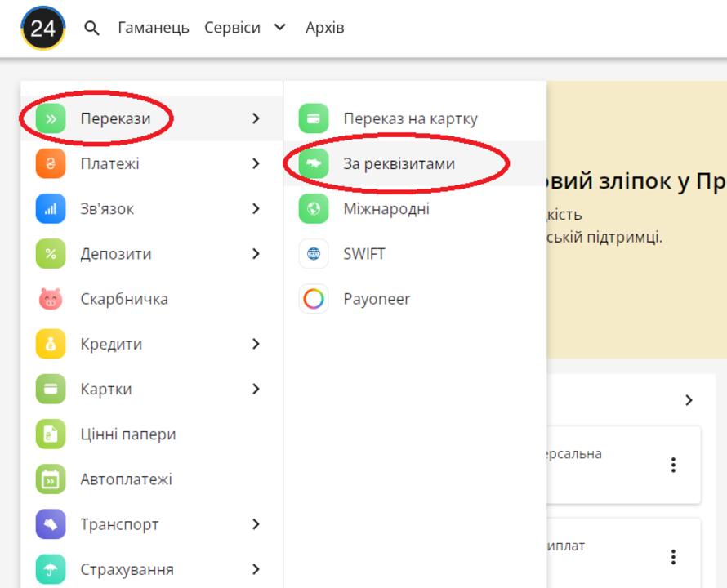Screen dimensions: 727x588
Task: Click the За реквізитами Ukraine map icon
Action: (x=314, y=163)
